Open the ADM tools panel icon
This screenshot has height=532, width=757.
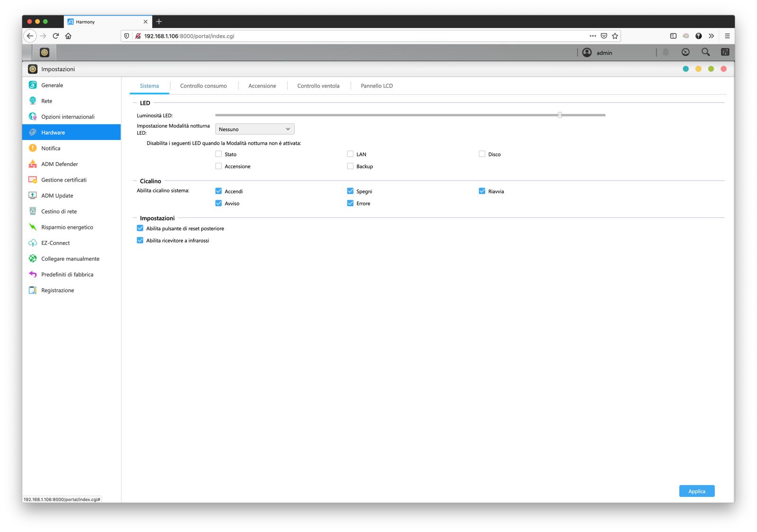[x=725, y=52]
